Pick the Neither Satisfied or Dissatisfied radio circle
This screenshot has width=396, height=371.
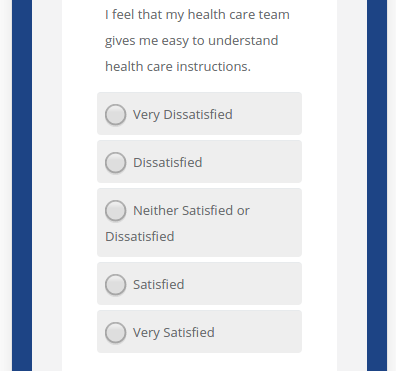pyautogui.click(x=115, y=210)
